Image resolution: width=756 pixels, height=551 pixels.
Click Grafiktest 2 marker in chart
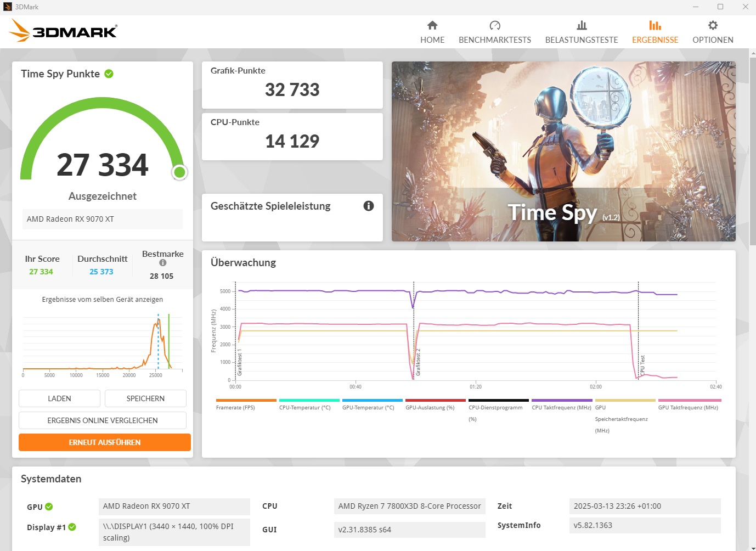(x=418, y=362)
